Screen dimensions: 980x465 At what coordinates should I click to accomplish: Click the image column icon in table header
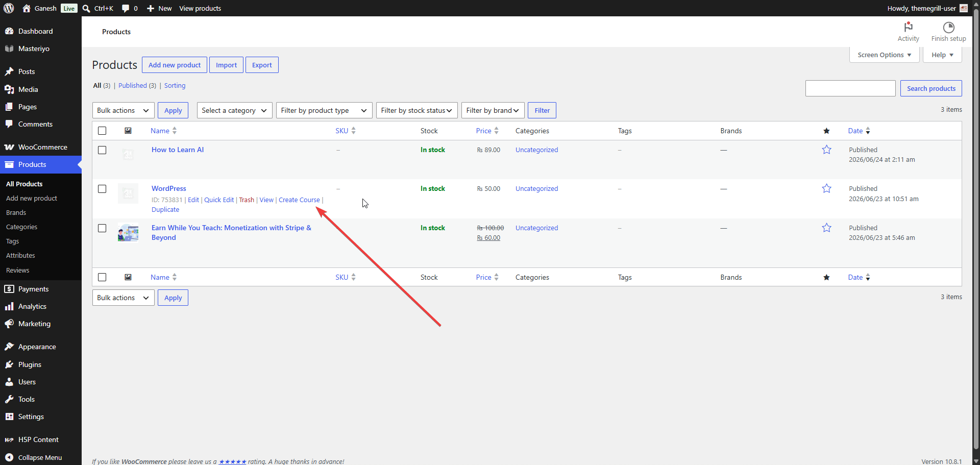pyautogui.click(x=128, y=131)
